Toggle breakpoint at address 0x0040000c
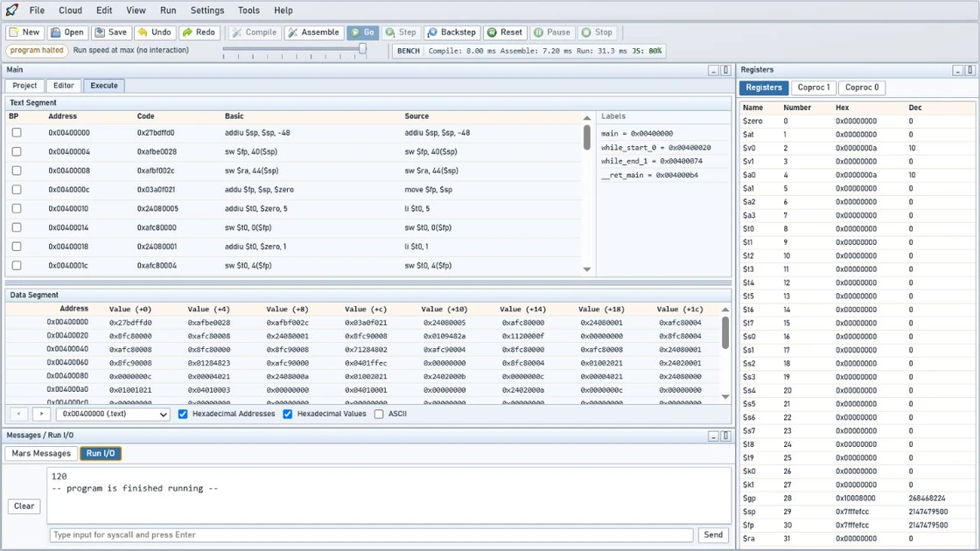980x551 pixels. click(x=17, y=189)
